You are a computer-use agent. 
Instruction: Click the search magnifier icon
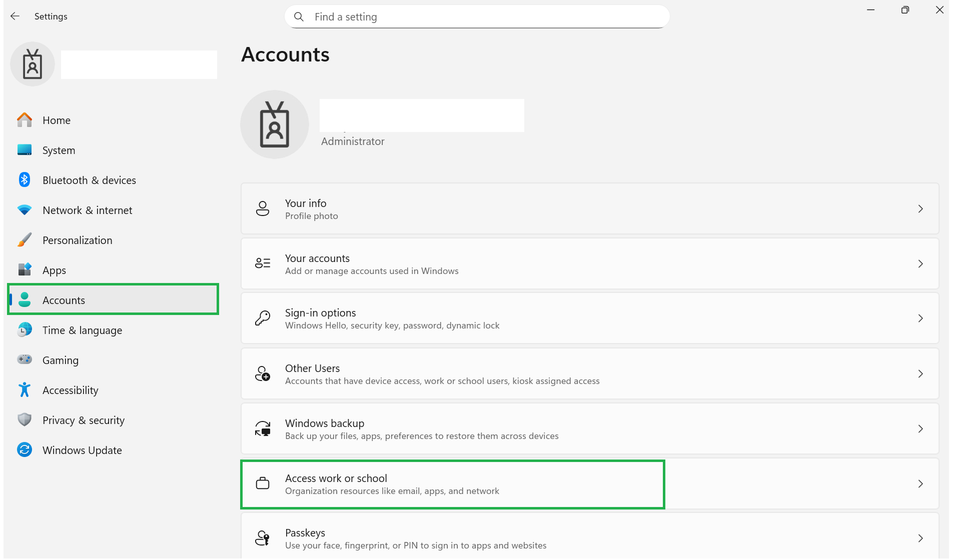click(x=299, y=17)
